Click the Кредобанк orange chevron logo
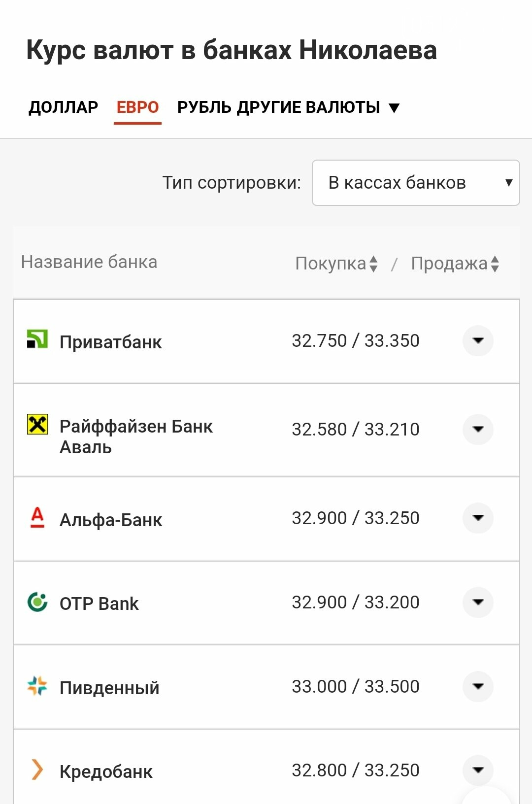532x804 pixels. point(37,770)
